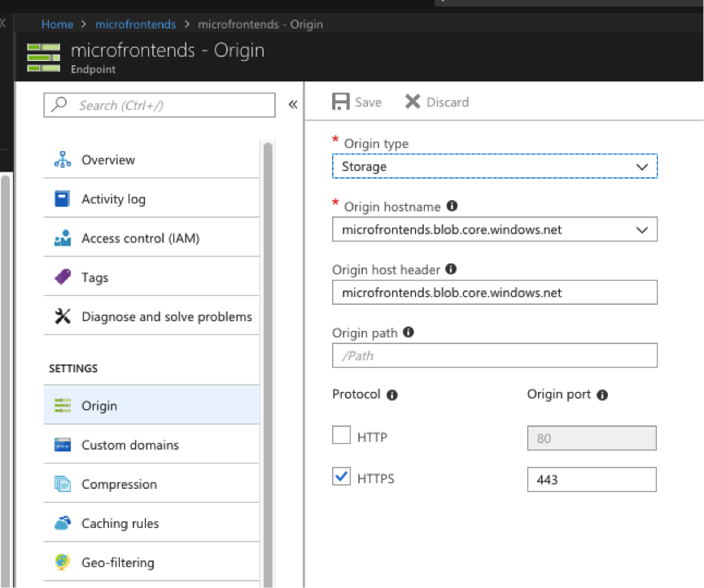Open Geo-filtering settings label

click(x=118, y=562)
